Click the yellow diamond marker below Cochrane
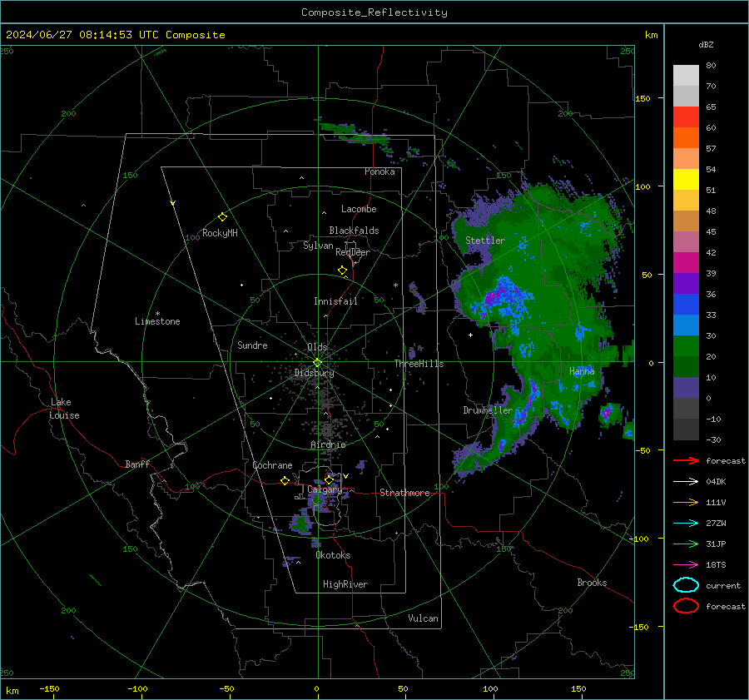This screenshot has width=749, height=700. pyautogui.click(x=285, y=480)
